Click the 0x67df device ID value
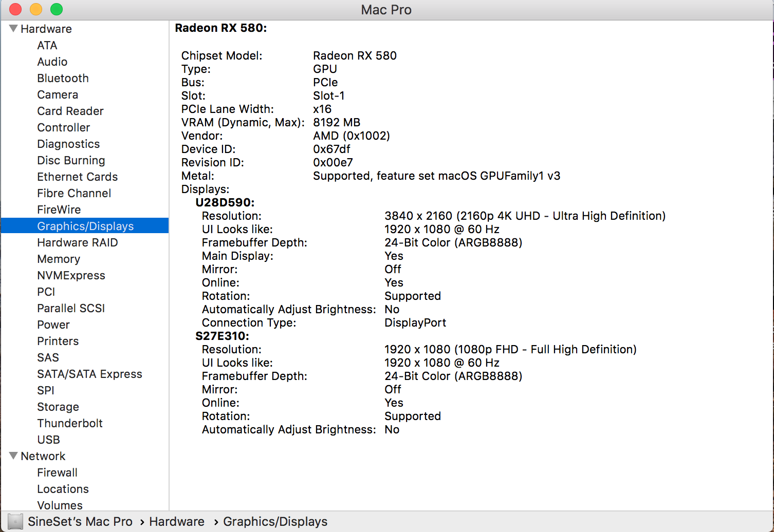774x532 pixels. tap(331, 149)
